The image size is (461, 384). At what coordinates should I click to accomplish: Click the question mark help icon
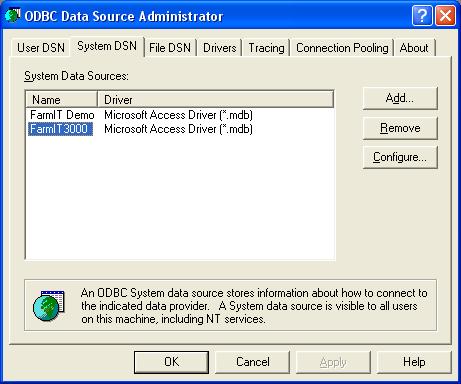[422, 15]
